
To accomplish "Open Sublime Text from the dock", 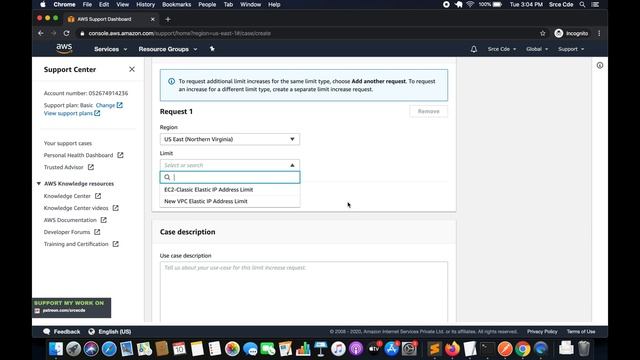I will coord(435,349).
